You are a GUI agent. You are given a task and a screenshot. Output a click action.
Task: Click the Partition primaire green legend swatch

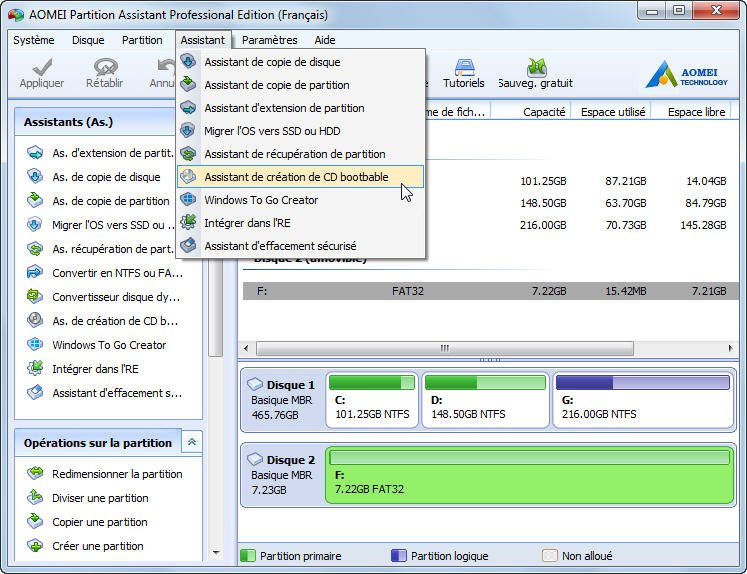click(x=248, y=555)
